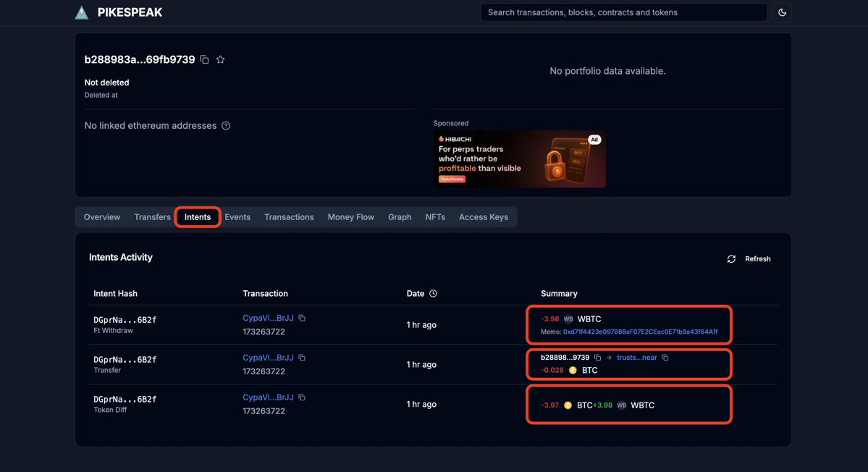Copy transaction hash in Transfer row
868x472 pixels.
302,358
